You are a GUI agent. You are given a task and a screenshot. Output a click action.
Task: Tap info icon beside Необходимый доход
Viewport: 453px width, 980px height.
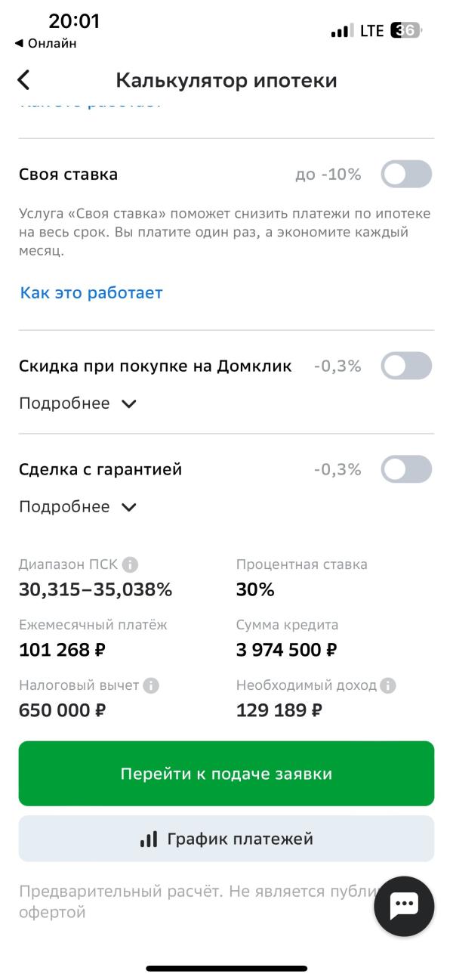pos(388,685)
